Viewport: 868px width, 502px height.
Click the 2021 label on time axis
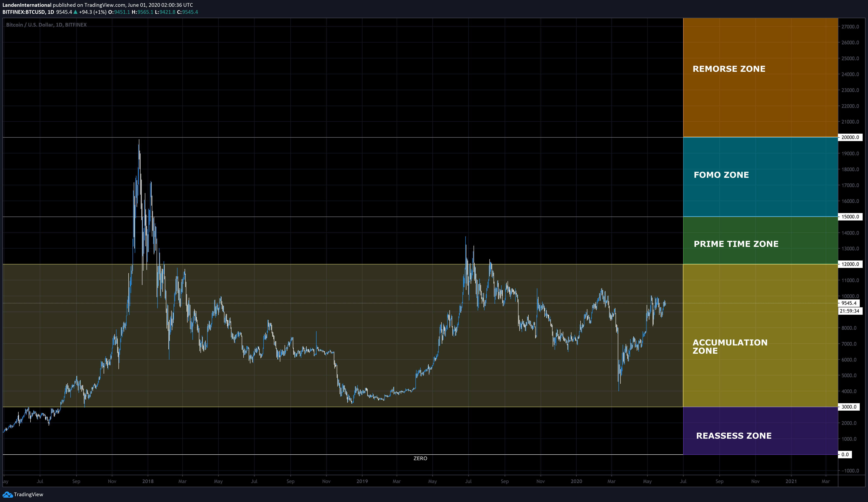791,481
